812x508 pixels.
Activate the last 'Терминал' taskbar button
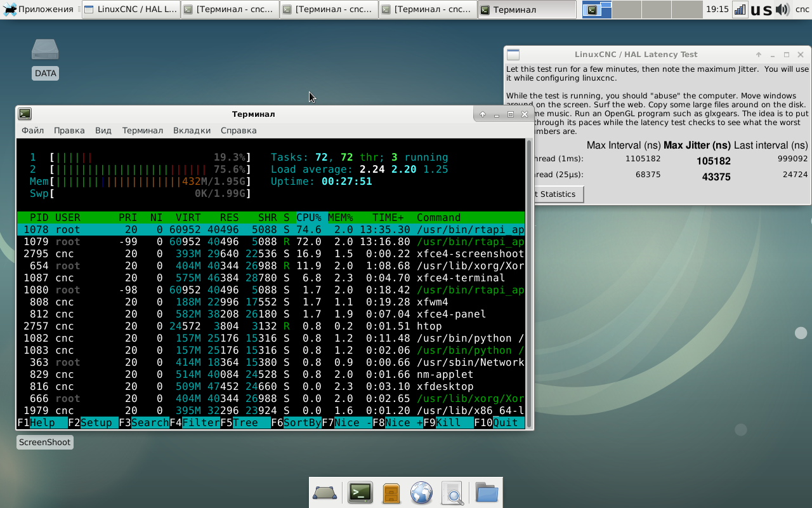(x=527, y=10)
